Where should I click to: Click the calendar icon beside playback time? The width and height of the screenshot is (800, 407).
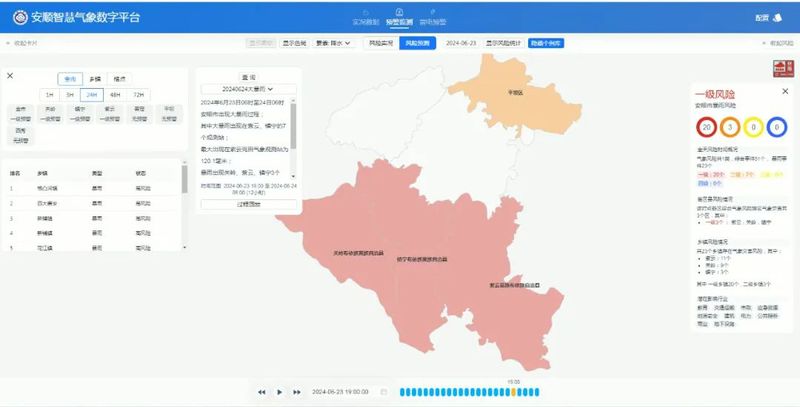pos(384,392)
